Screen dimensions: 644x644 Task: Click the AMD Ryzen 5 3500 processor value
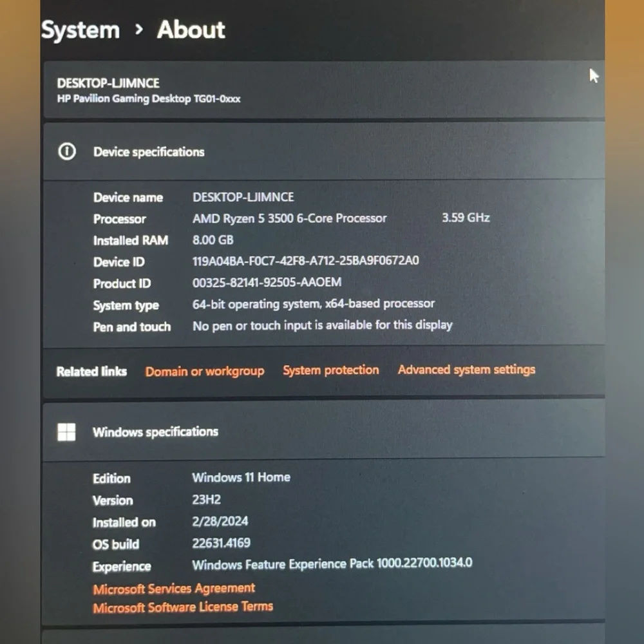pos(290,218)
